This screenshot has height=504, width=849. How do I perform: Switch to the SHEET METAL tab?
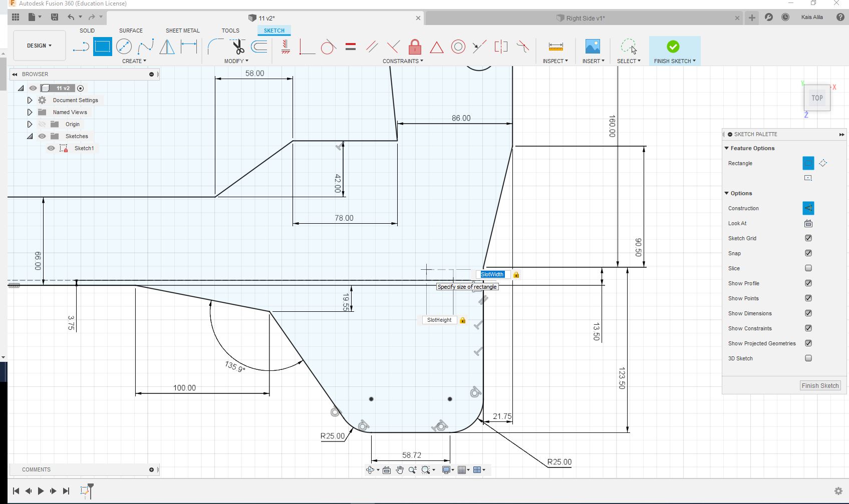[183, 31]
